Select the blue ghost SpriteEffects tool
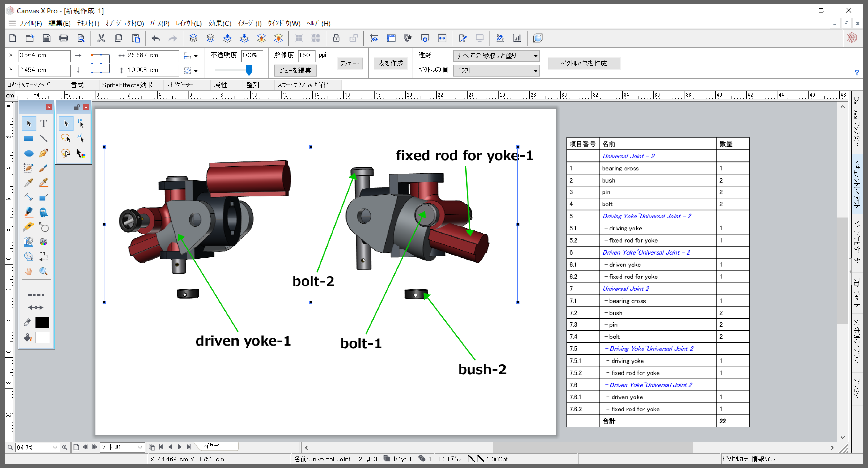Viewport: 868px width, 468px height. 43,212
